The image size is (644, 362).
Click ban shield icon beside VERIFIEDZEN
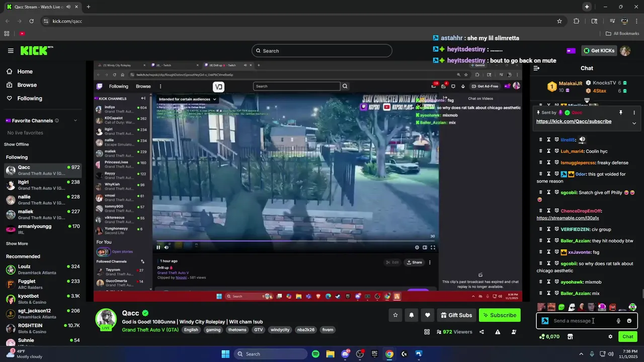coord(557,229)
